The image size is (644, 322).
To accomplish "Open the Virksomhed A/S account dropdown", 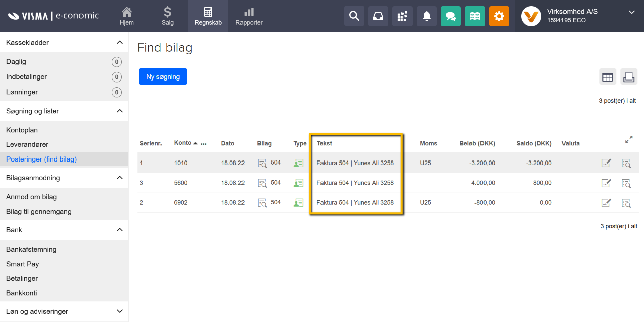I will 632,12.
